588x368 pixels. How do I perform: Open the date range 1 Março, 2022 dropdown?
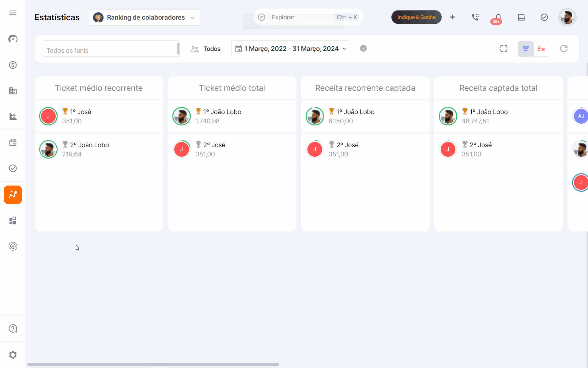coord(291,49)
